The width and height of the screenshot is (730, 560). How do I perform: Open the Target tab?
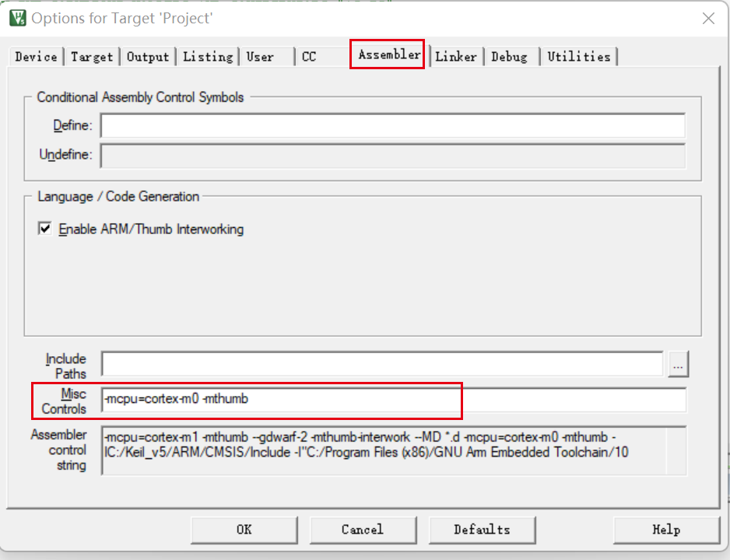click(x=92, y=57)
